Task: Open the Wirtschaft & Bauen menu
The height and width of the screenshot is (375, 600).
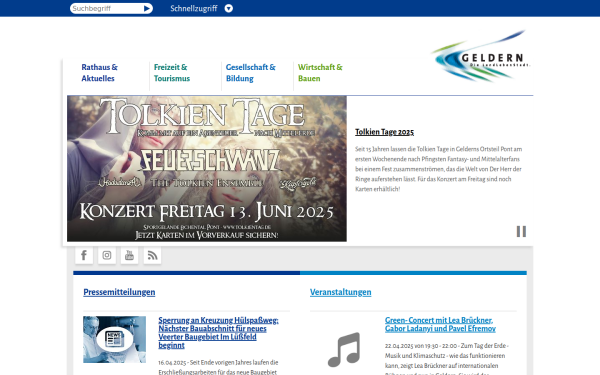Action: tap(320, 73)
